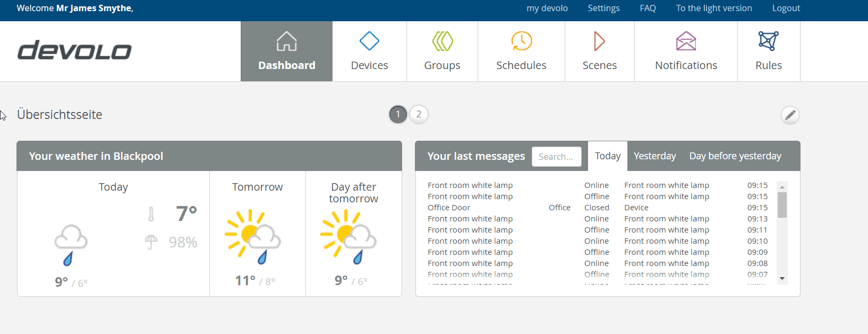Select dashboard page 1 indicator
Screen dimensions: 868x334
point(398,114)
